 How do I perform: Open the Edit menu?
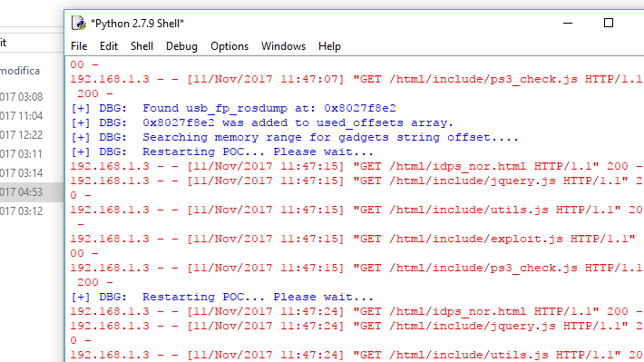coord(109,46)
